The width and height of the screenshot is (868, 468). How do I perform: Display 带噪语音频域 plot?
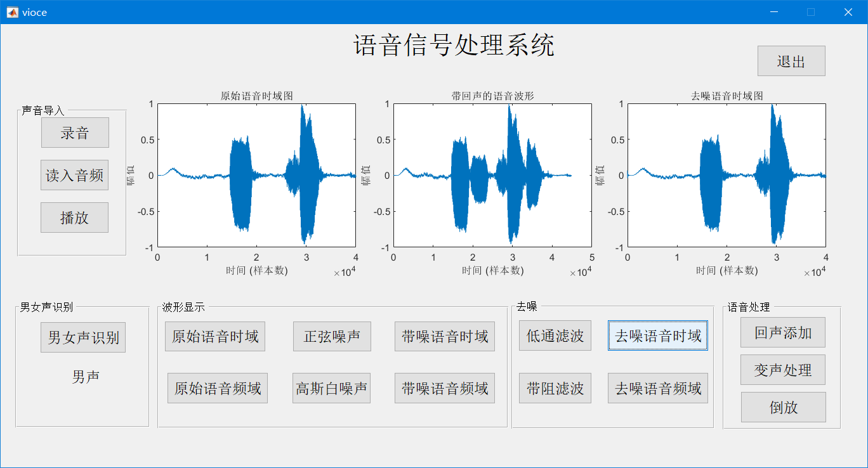(x=445, y=388)
